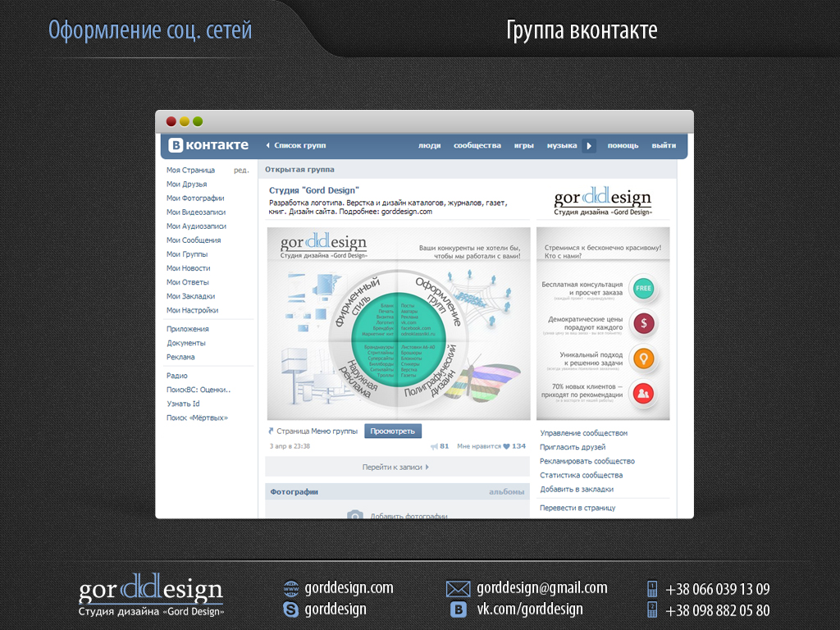This screenshot has width=840, height=630.
Task: Click Мне нравится like label
Action: click(x=479, y=446)
